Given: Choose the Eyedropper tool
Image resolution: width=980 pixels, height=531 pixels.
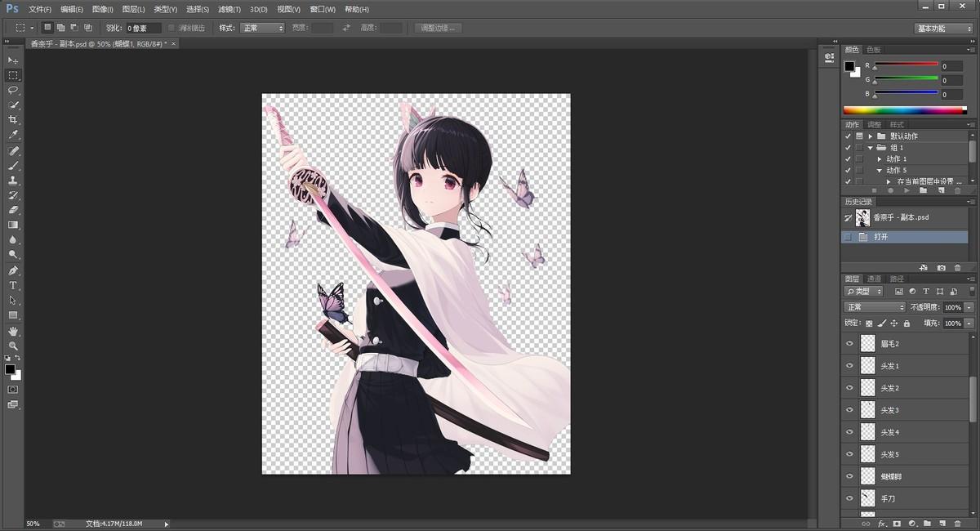Looking at the screenshot, I should coord(13,135).
